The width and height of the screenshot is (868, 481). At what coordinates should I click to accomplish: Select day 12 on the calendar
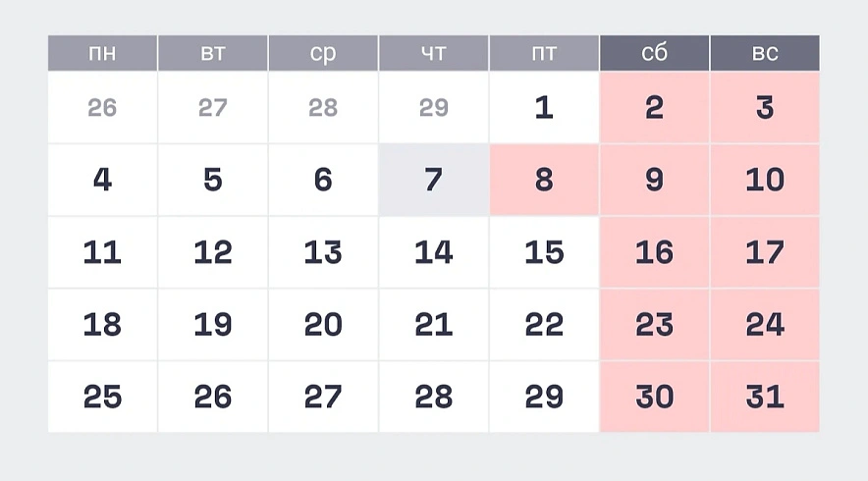coord(213,252)
